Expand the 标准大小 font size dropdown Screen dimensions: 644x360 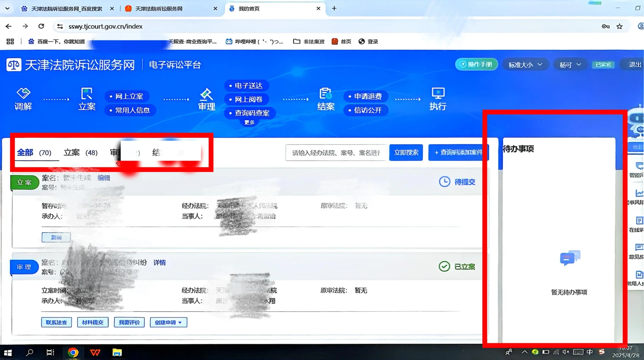[x=525, y=65]
